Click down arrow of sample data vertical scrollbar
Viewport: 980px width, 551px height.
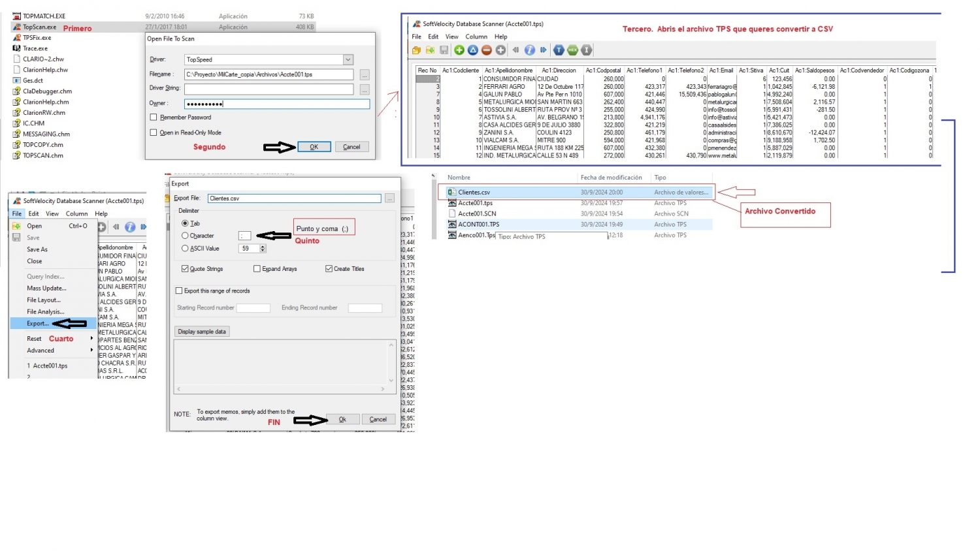391,380
